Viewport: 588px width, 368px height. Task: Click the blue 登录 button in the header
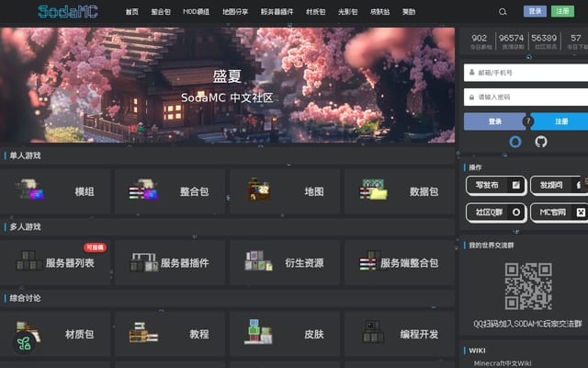pyautogui.click(x=535, y=11)
